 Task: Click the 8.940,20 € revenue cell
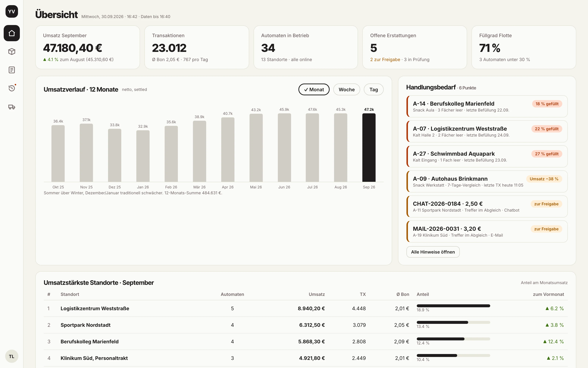pyautogui.click(x=311, y=308)
